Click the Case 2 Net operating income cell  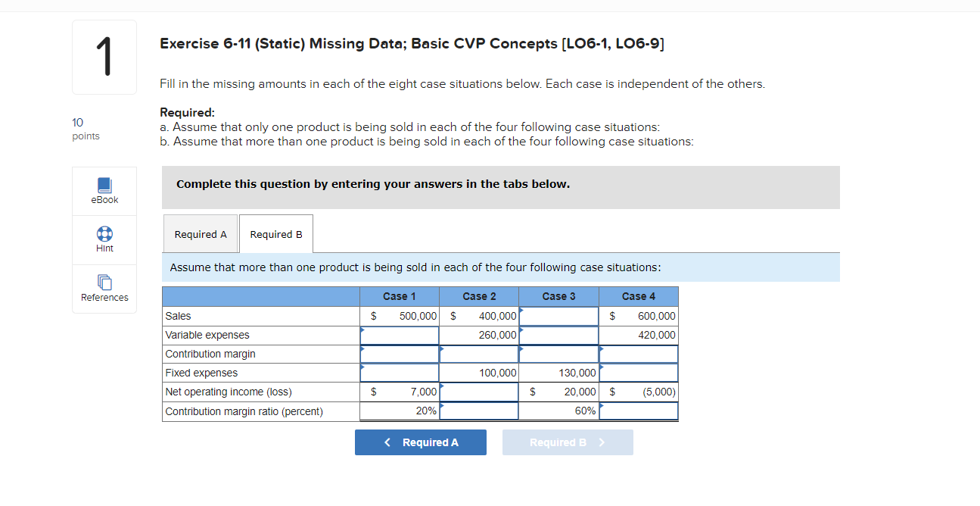(x=478, y=392)
